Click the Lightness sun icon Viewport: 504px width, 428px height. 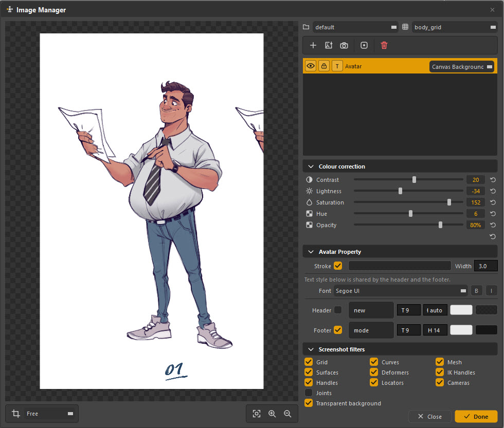(x=309, y=191)
